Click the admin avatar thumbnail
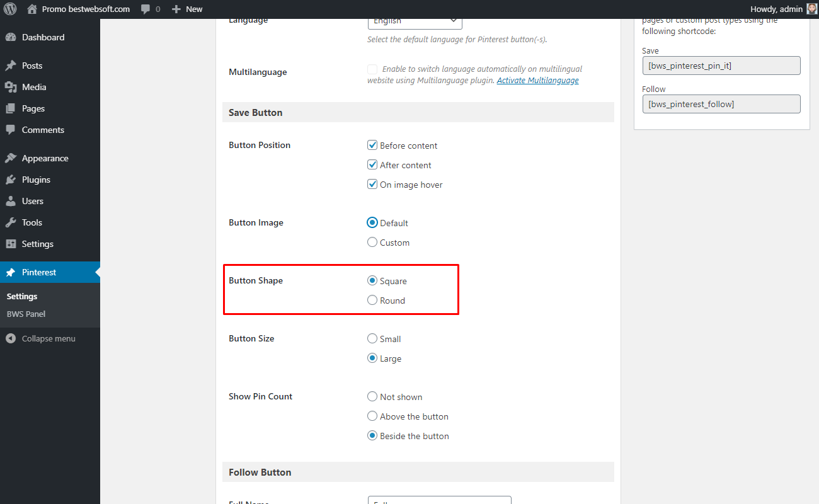This screenshot has height=504, width=819. pos(812,9)
